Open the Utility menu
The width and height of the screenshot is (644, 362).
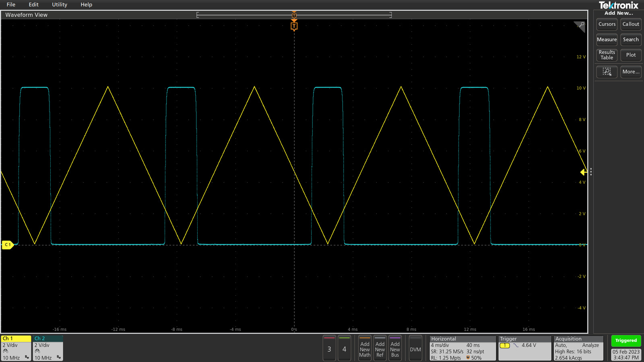(59, 4)
